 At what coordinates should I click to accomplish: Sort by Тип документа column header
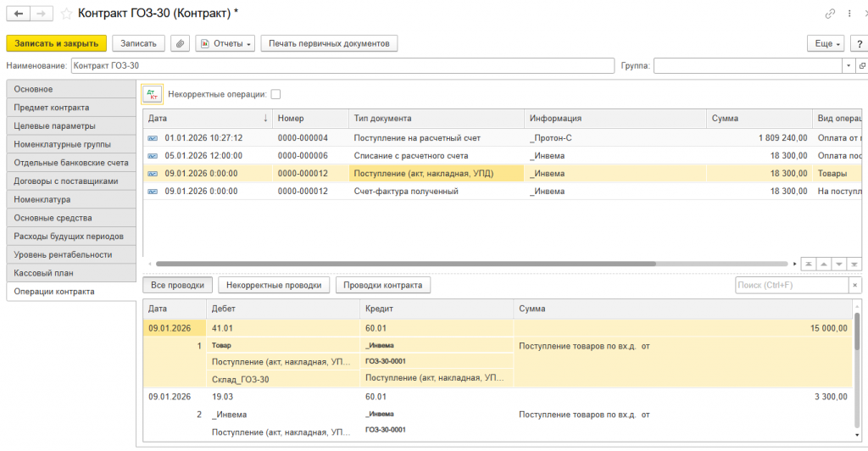(x=437, y=118)
